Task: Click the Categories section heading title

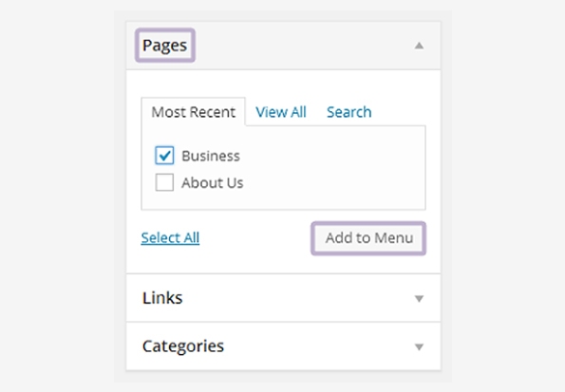Action: coord(183,346)
